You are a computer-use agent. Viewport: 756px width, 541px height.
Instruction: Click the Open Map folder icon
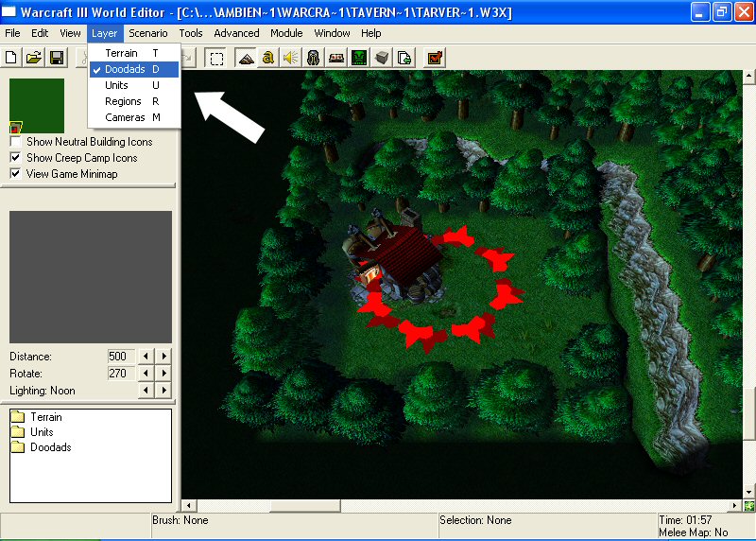pyautogui.click(x=34, y=58)
